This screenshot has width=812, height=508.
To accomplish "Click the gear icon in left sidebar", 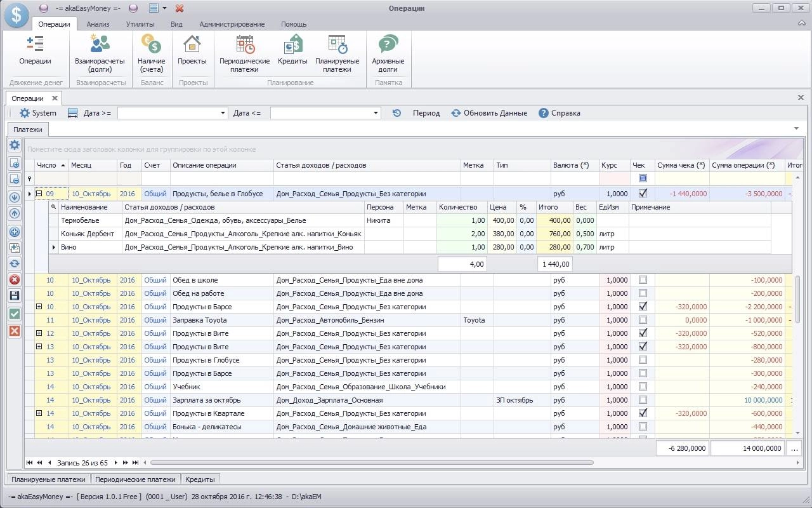I will [15, 146].
